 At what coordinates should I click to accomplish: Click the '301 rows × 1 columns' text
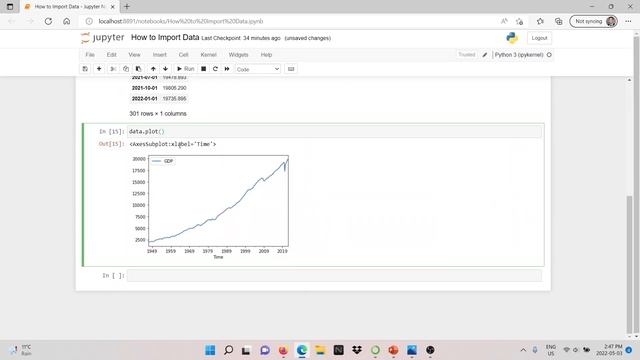pos(158,113)
